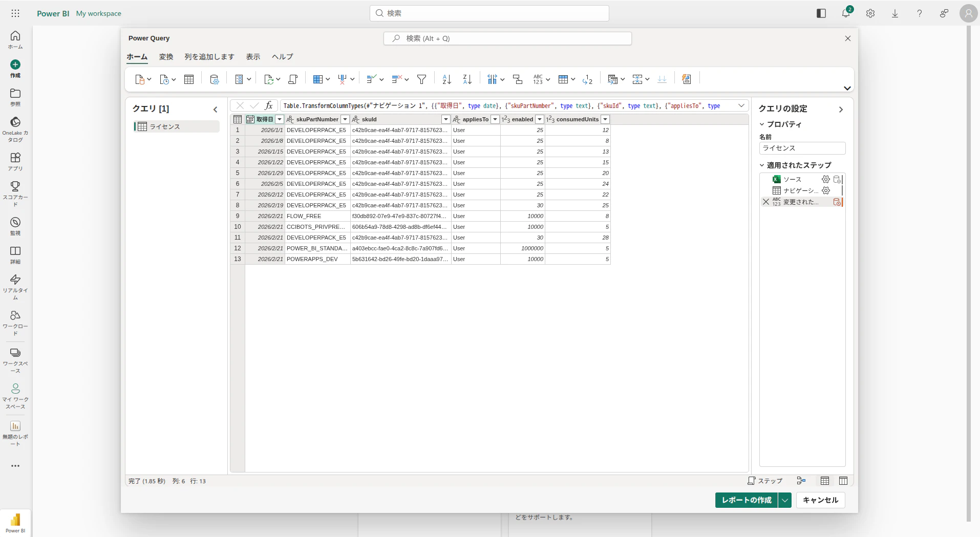Collapse the プロパティ section

coord(762,124)
